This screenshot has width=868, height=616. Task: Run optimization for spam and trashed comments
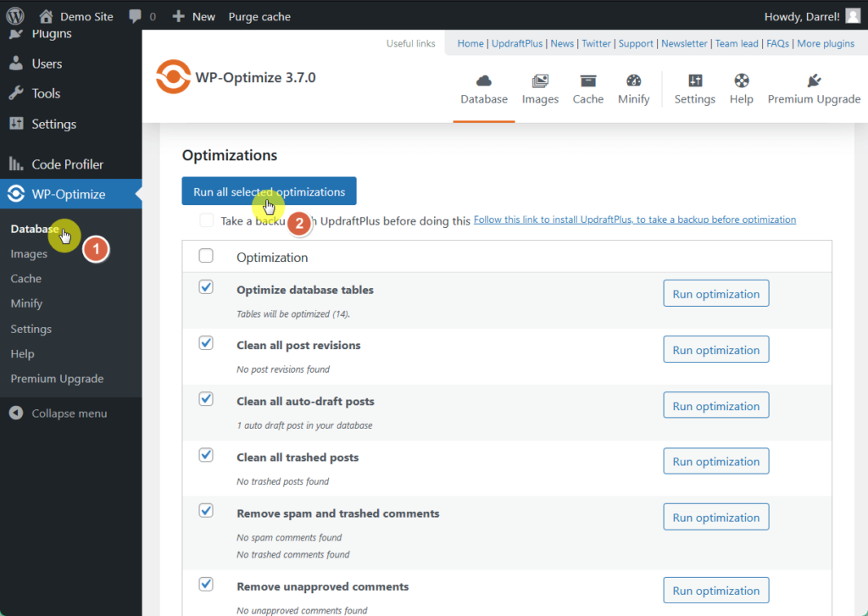click(715, 517)
